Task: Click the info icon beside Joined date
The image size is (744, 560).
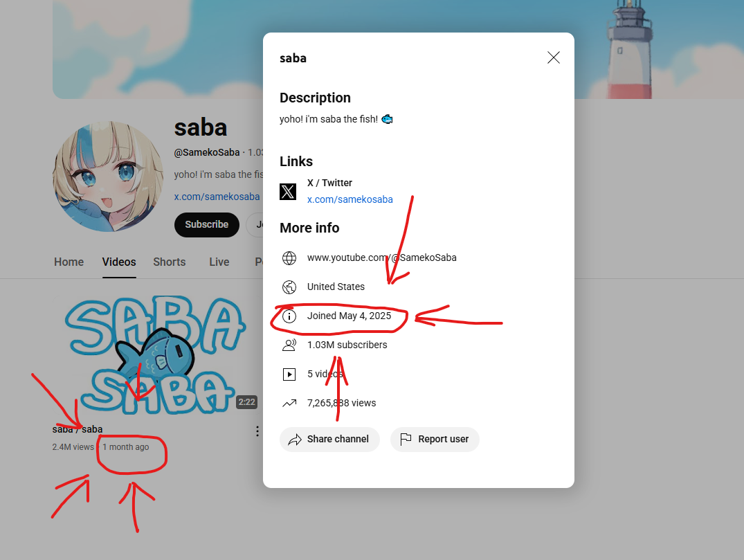Action: (289, 316)
